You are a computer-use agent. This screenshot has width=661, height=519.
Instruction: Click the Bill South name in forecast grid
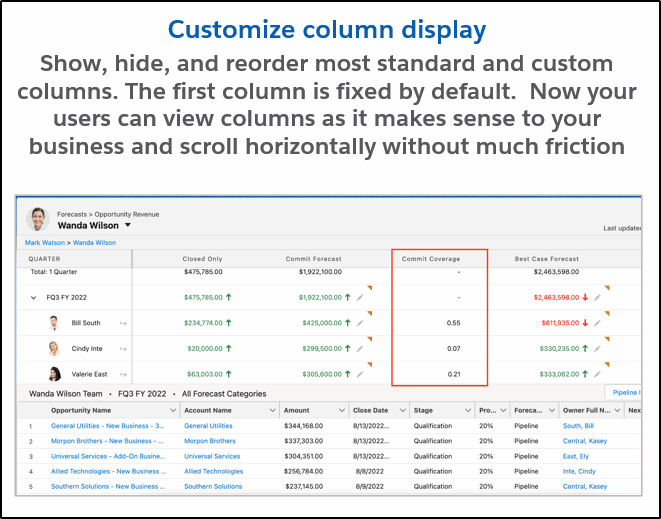pyautogui.click(x=86, y=323)
